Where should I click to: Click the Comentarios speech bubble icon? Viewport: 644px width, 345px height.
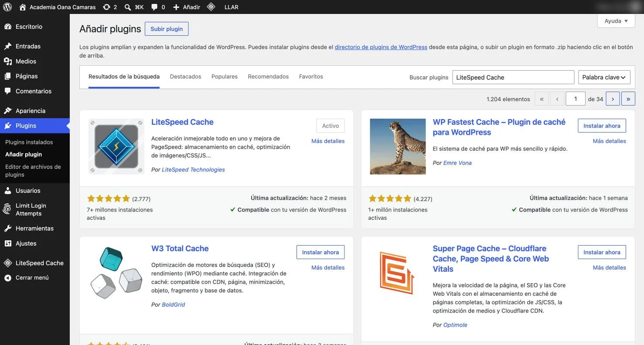8,91
